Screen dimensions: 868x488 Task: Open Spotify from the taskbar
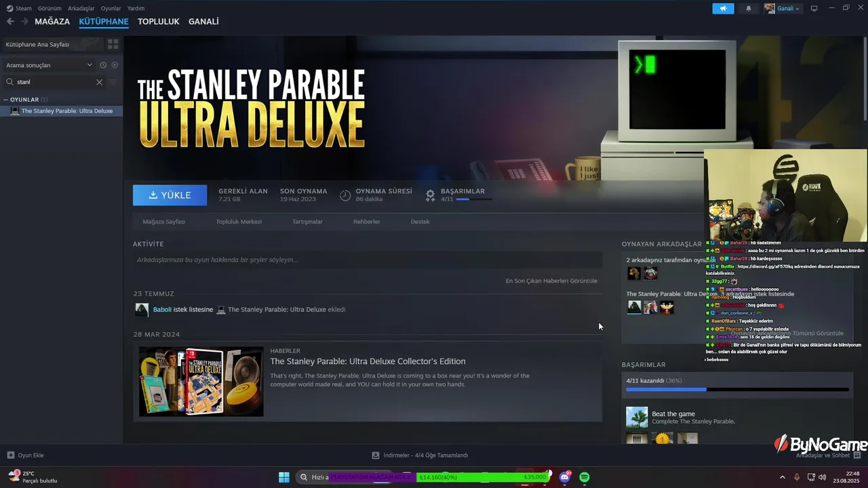(x=585, y=477)
